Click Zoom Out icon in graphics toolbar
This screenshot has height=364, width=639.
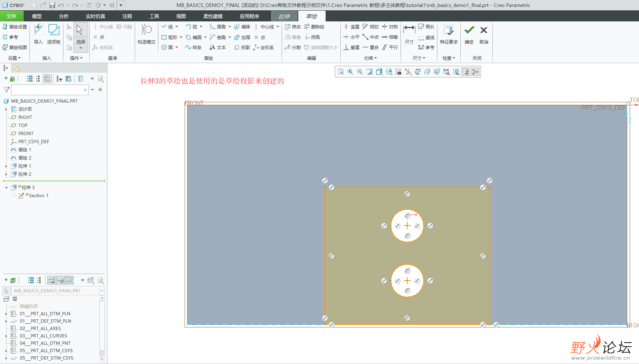click(x=360, y=72)
